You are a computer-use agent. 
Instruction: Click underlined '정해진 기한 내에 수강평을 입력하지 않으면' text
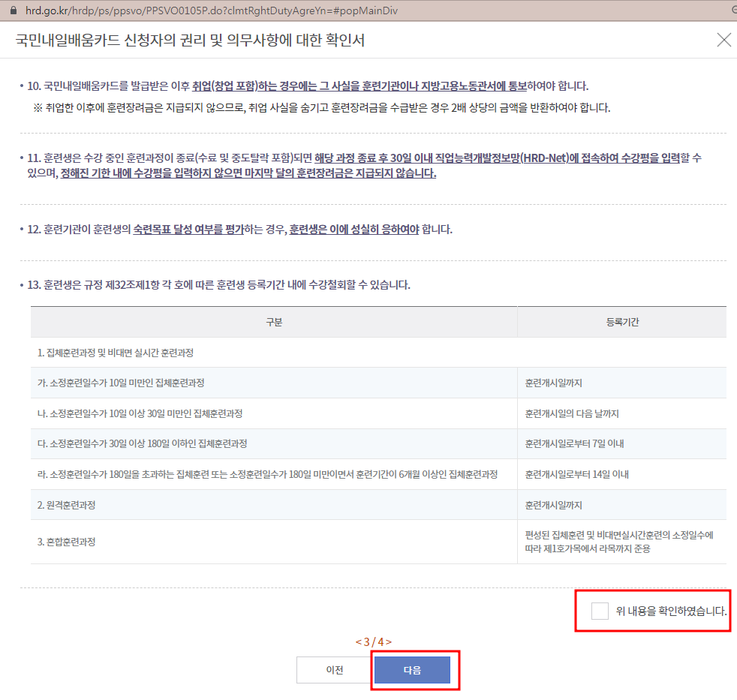pyautogui.click(x=248, y=173)
